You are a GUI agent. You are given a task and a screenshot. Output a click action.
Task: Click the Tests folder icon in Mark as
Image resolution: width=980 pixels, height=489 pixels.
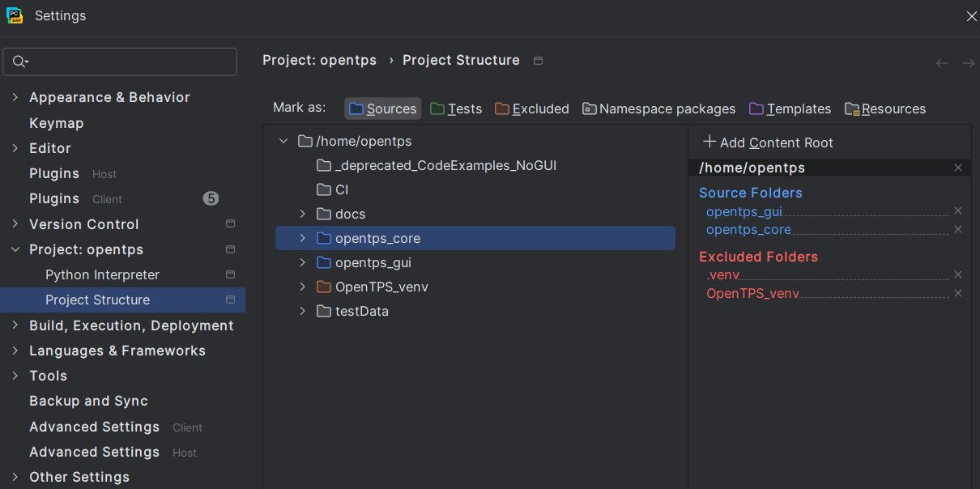point(437,108)
